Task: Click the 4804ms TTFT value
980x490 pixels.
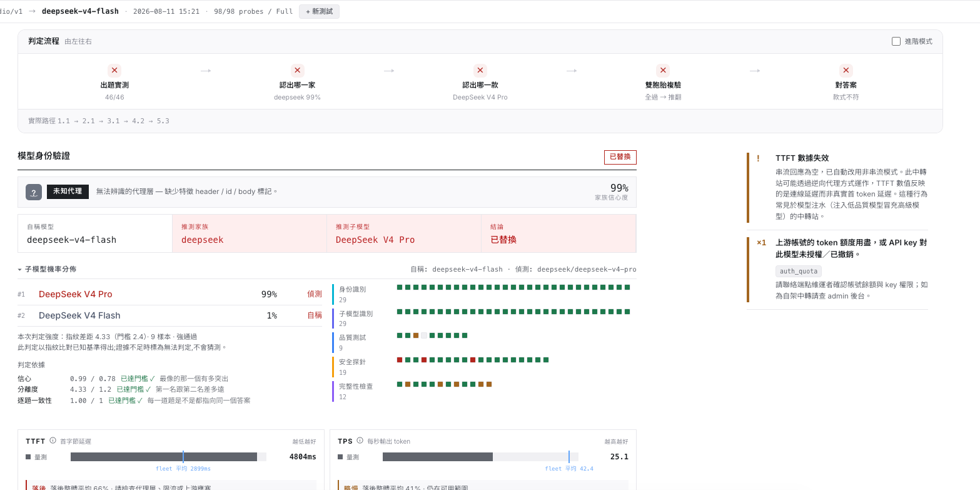Action: tap(303, 457)
